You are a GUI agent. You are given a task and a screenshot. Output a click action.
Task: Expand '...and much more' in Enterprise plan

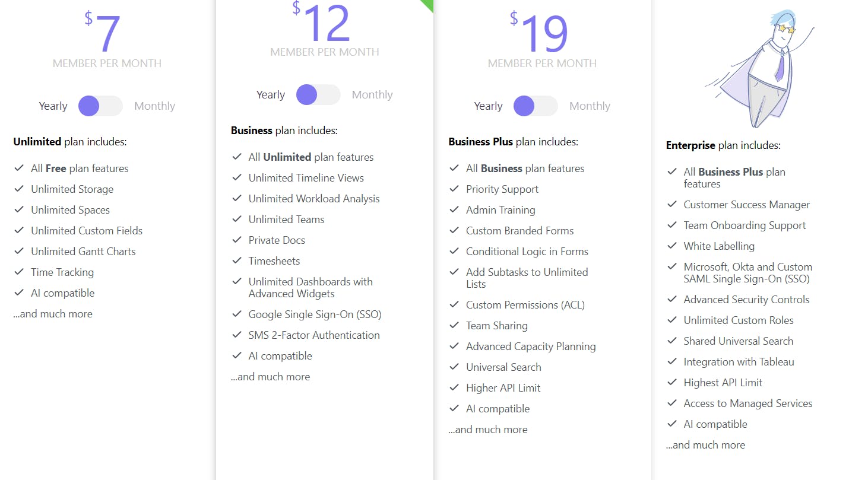click(x=705, y=445)
